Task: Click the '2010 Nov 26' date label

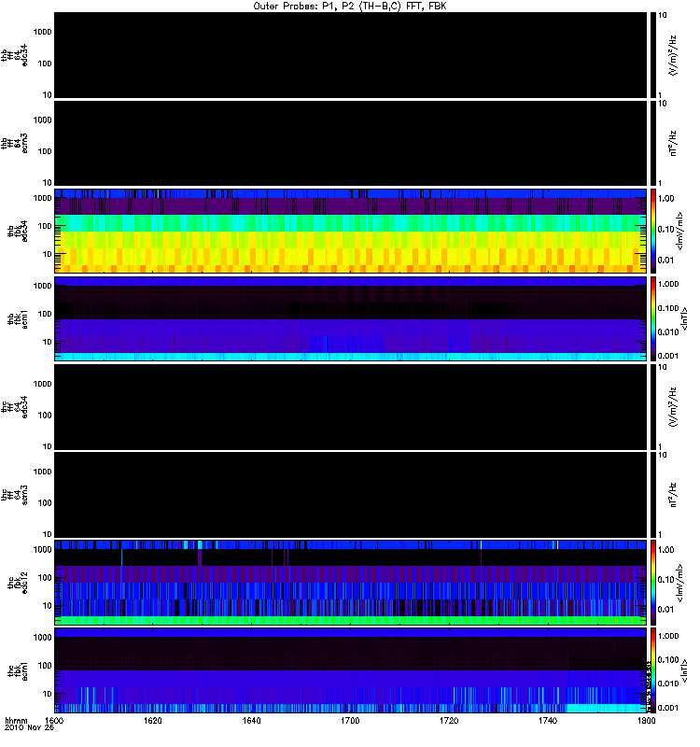Action: tap(29, 727)
